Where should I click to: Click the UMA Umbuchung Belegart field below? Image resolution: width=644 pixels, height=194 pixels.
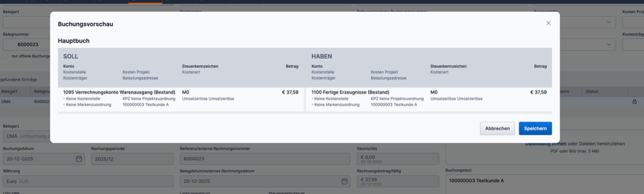tap(26, 136)
